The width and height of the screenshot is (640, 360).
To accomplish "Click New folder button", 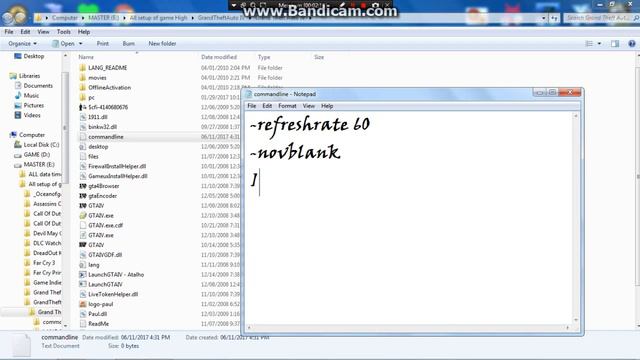I will tap(162, 43).
